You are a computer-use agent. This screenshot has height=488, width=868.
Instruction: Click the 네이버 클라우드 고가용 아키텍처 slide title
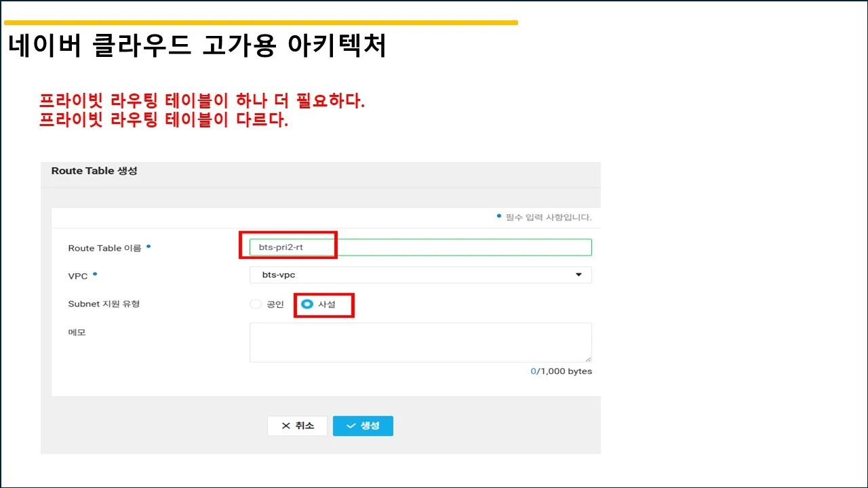(197, 45)
